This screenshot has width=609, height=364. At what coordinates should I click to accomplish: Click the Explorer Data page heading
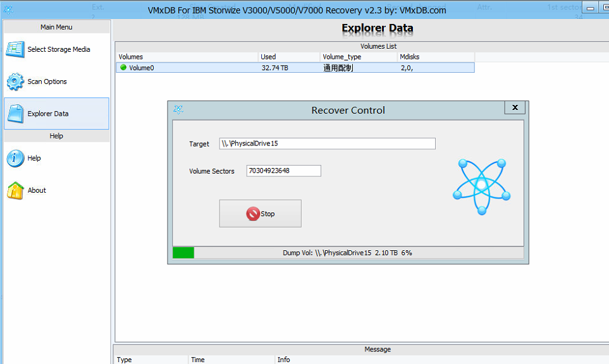[377, 28]
